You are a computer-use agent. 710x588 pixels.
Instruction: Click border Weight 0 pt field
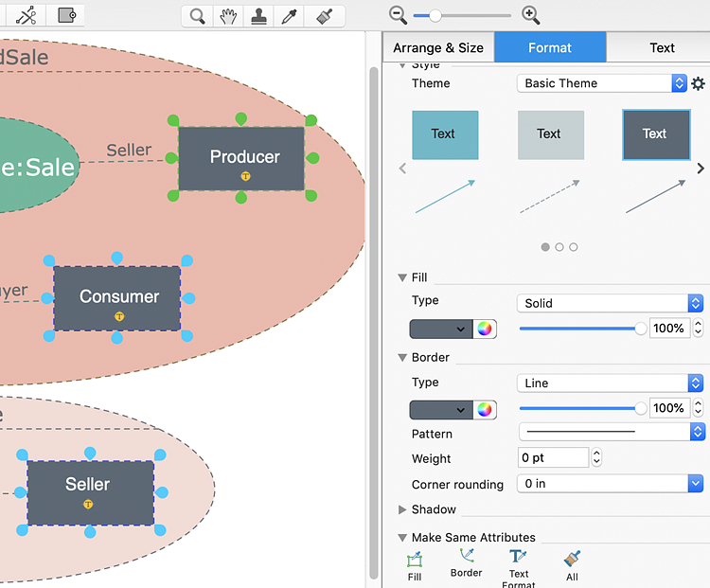pyautogui.click(x=553, y=457)
